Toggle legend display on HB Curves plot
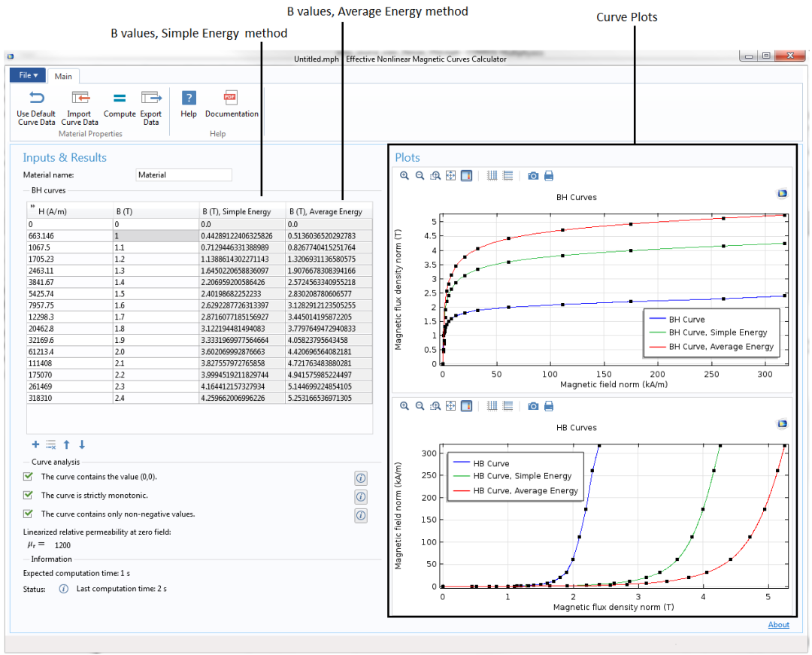 point(467,407)
